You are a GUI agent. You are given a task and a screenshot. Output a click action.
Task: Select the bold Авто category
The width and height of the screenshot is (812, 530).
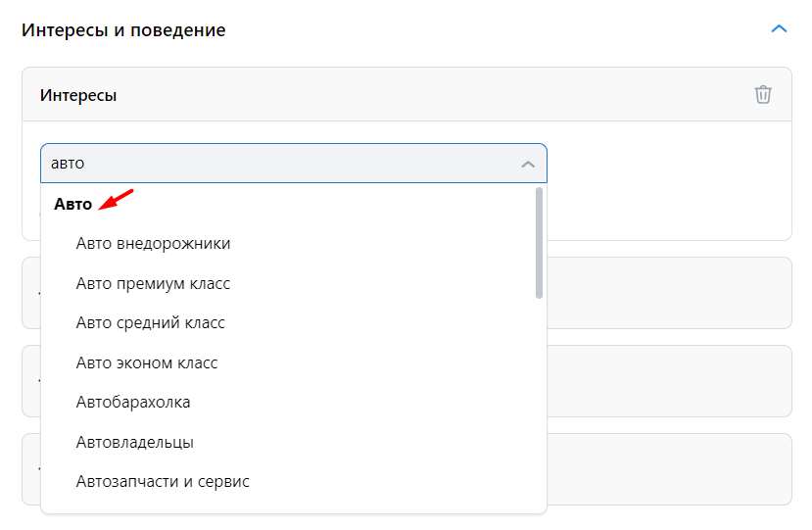(x=73, y=204)
